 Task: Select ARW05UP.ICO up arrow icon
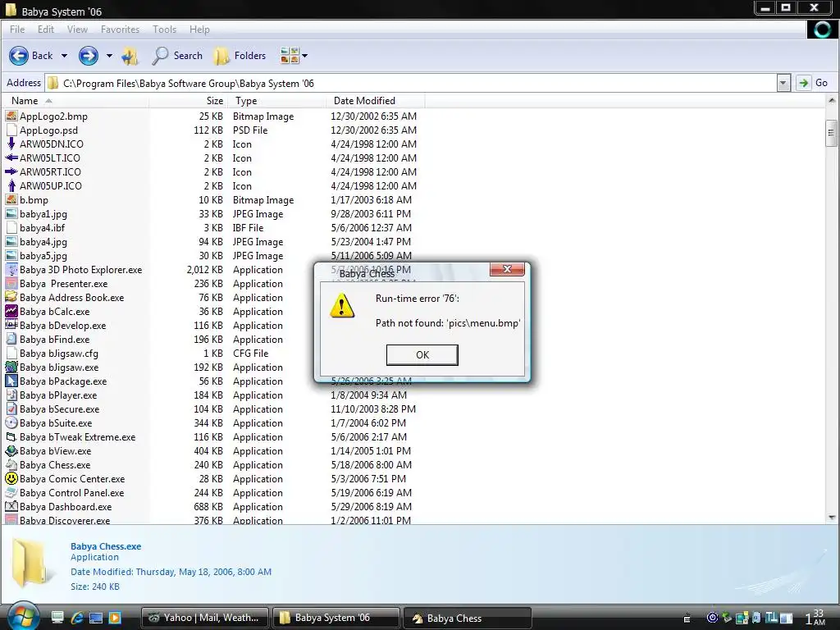(x=11, y=185)
